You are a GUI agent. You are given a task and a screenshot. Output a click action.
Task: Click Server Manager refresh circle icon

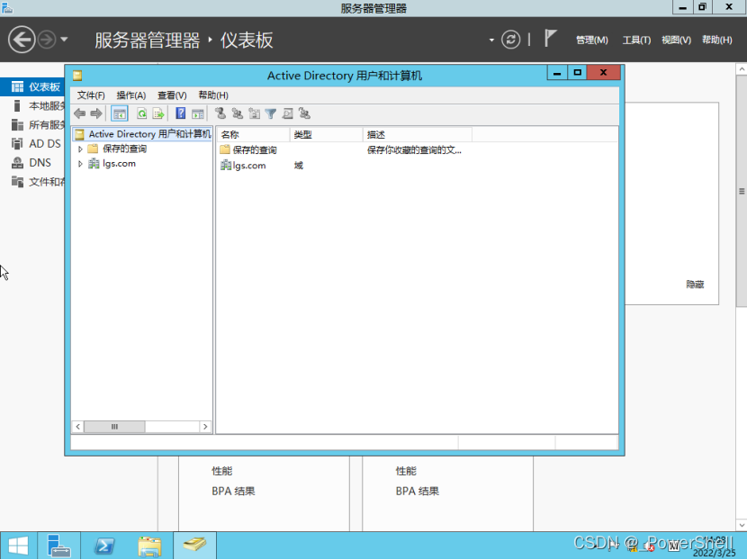pyautogui.click(x=510, y=40)
